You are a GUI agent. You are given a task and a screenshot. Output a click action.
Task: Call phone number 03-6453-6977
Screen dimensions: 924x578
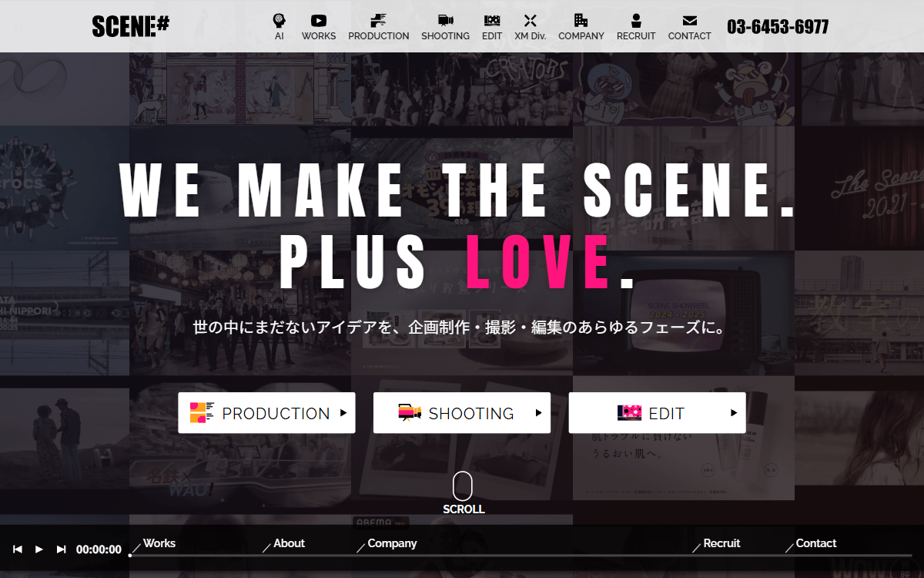click(778, 27)
